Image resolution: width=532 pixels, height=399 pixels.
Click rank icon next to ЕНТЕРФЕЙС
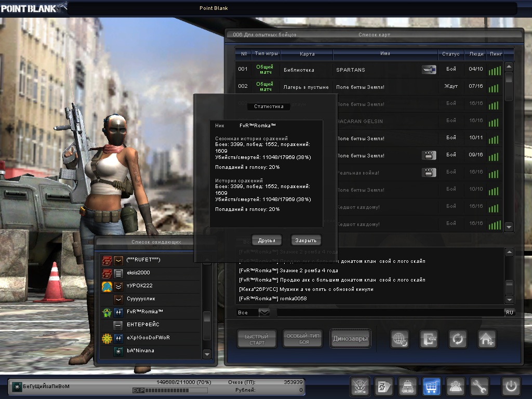click(x=118, y=325)
